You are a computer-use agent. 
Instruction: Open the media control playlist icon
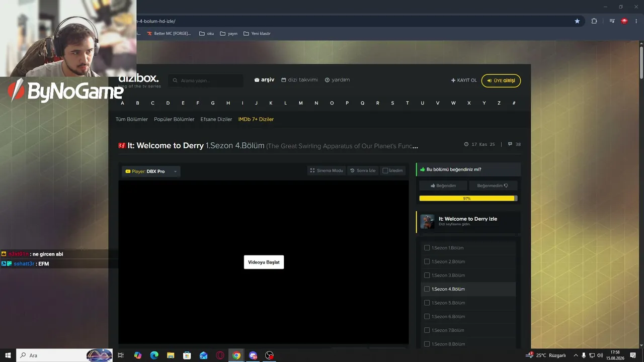(x=612, y=21)
